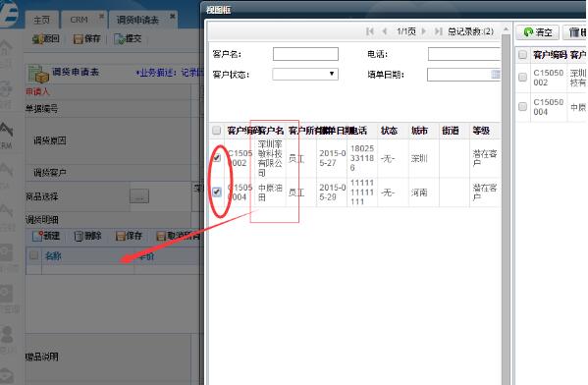Uncheck the C1505002 row checkbox
The height and width of the screenshot is (385, 588).
[x=216, y=158]
